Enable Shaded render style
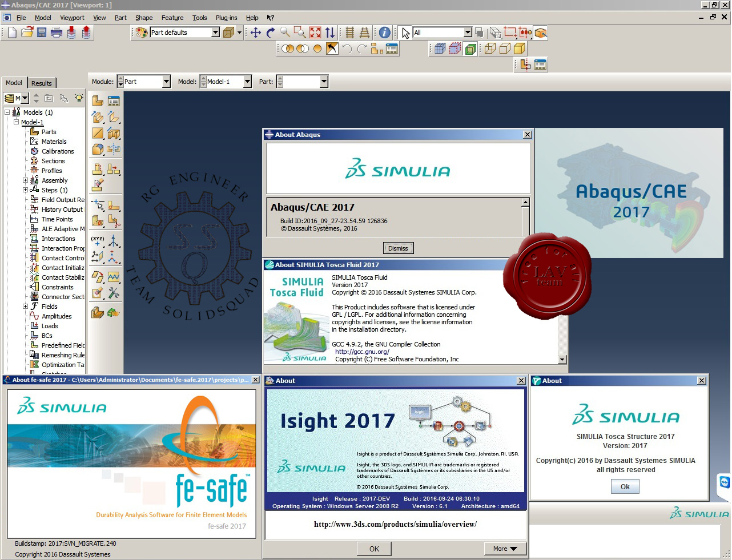The image size is (732, 560). pos(520,49)
